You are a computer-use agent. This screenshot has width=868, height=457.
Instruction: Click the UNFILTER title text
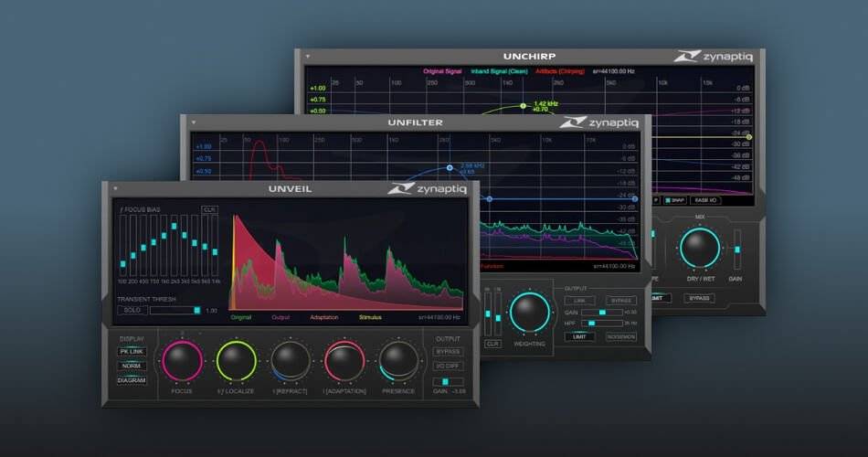tap(415, 122)
